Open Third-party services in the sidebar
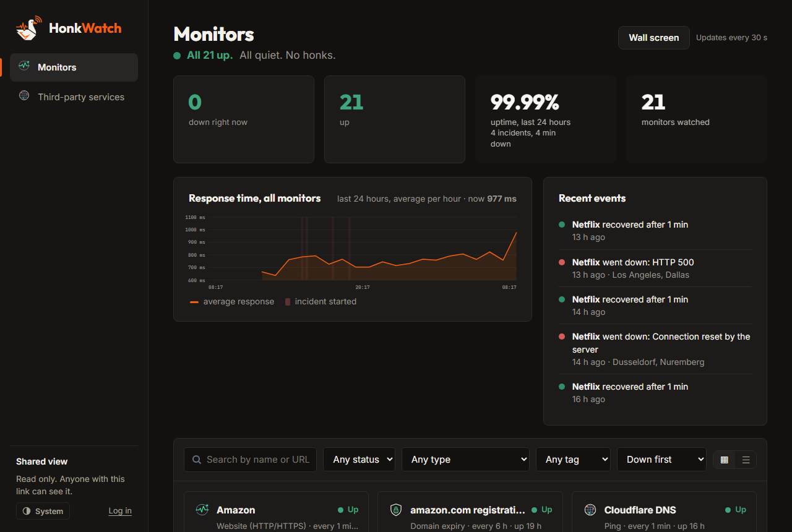The image size is (792, 532). pos(74,97)
